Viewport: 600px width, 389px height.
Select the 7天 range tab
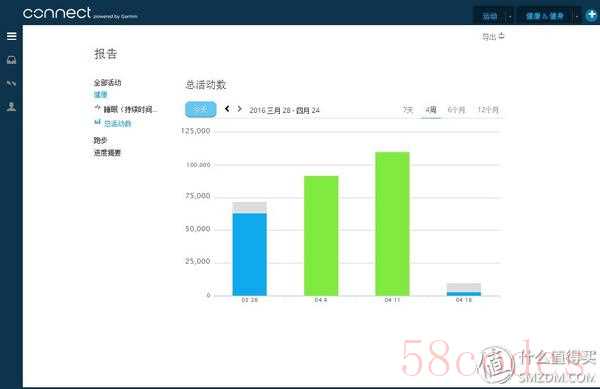(408, 110)
